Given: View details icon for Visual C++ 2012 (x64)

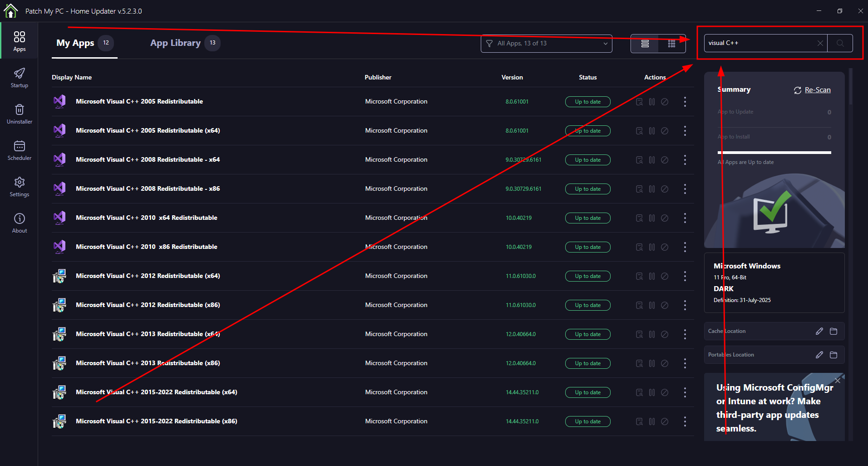Looking at the screenshot, I should click(639, 276).
